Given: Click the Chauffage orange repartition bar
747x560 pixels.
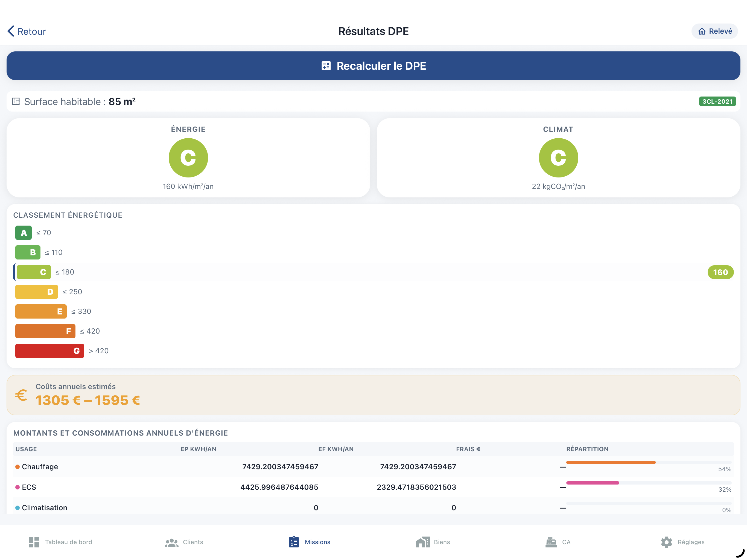Looking at the screenshot, I should click(x=611, y=462).
